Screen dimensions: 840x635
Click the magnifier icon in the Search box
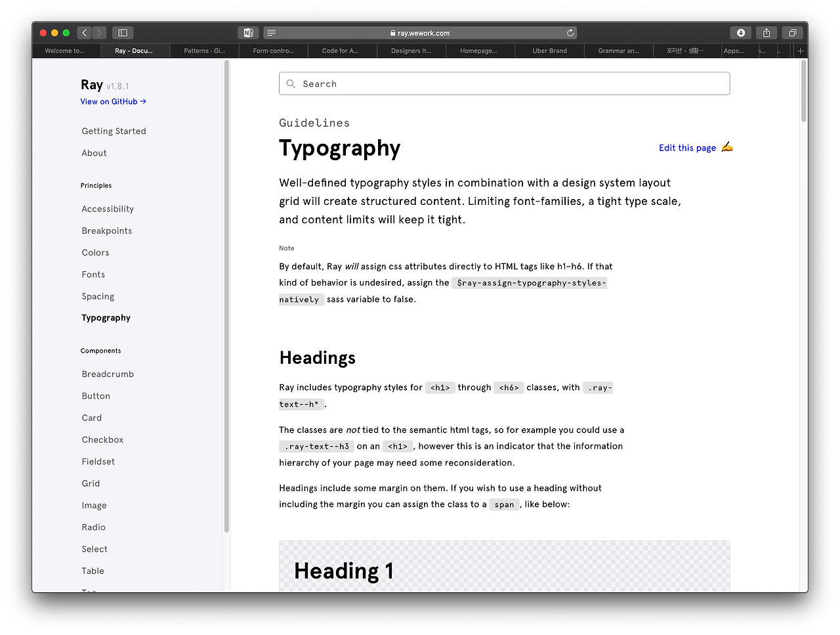click(x=291, y=84)
